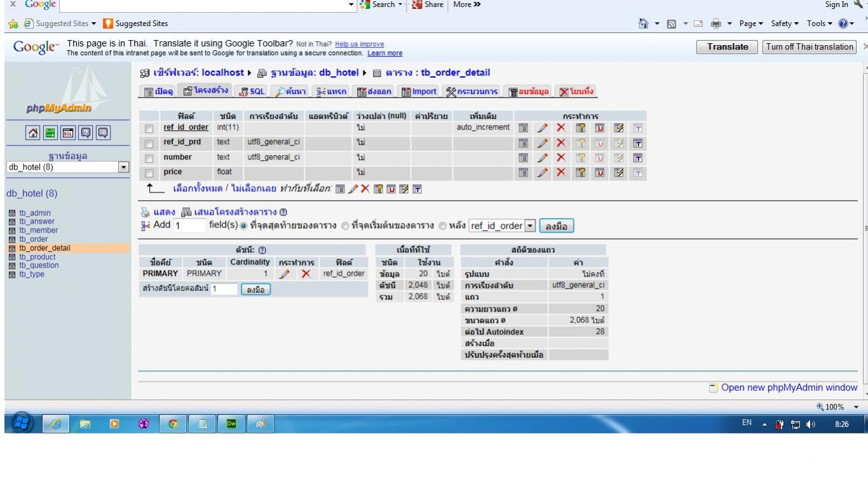Drop the PRIMARY index with red X
Image resolution: width=868 pixels, height=488 pixels.
[x=306, y=274]
